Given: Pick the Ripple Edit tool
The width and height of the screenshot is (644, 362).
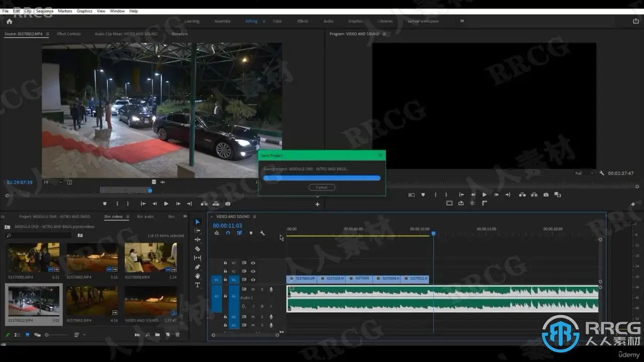Looking at the screenshot, I should (198, 240).
